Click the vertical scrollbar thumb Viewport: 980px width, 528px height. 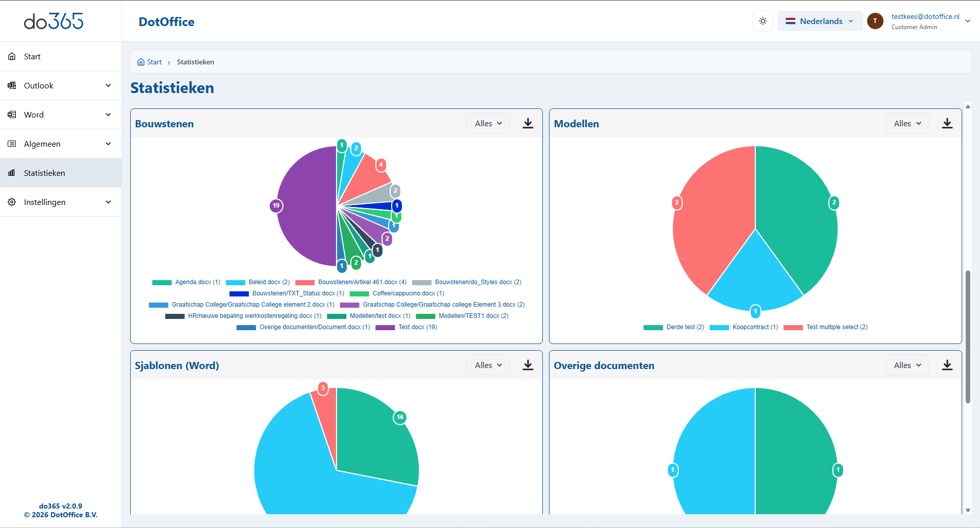967,336
